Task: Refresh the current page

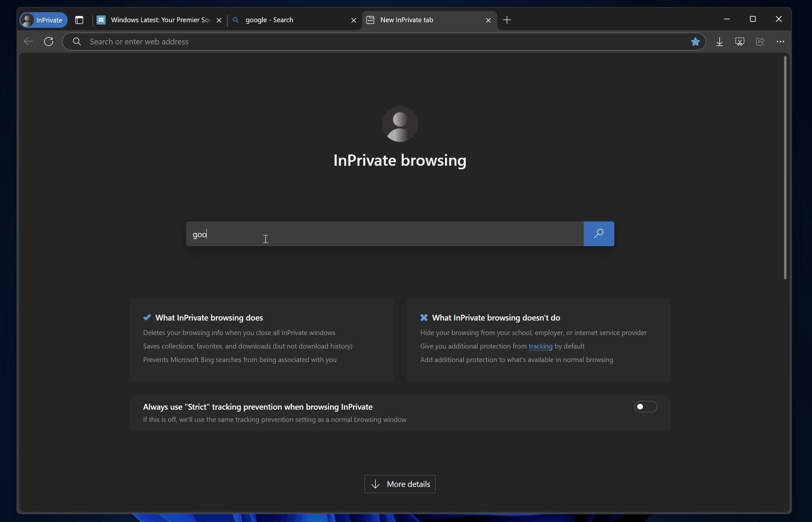Action: pyautogui.click(x=49, y=41)
